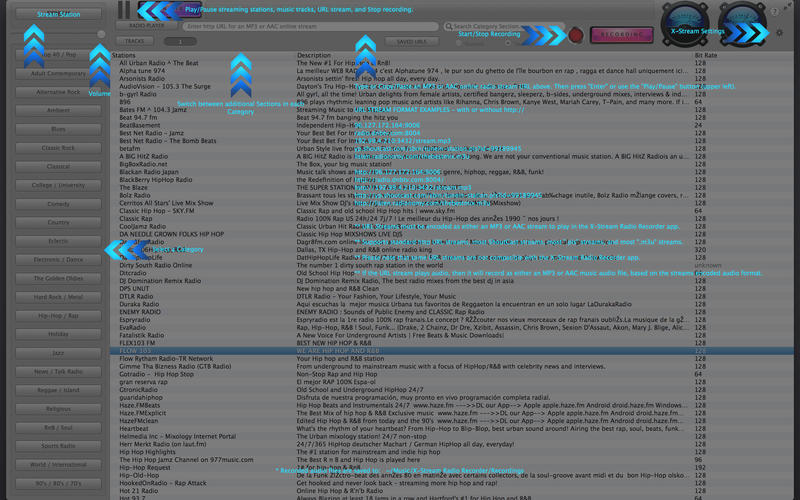Open the Saved URLs list
The height and width of the screenshot is (500, 800).
411,42
